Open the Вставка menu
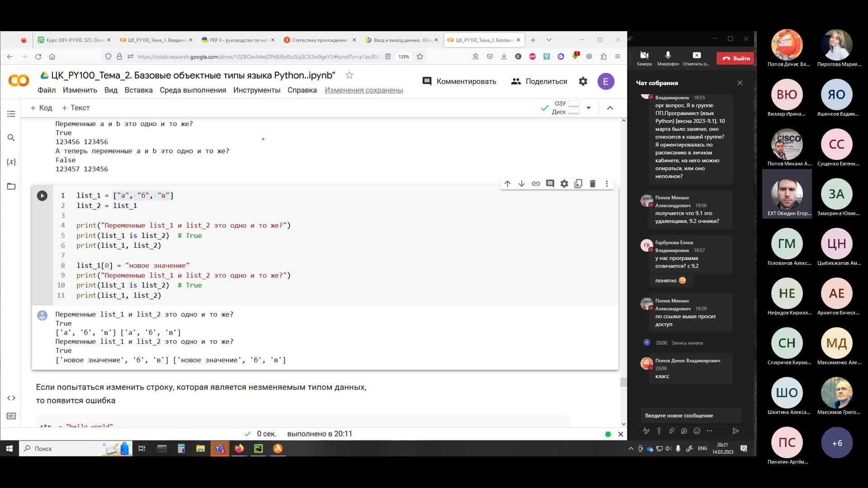The image size is (868, 488). coord(138,90)
